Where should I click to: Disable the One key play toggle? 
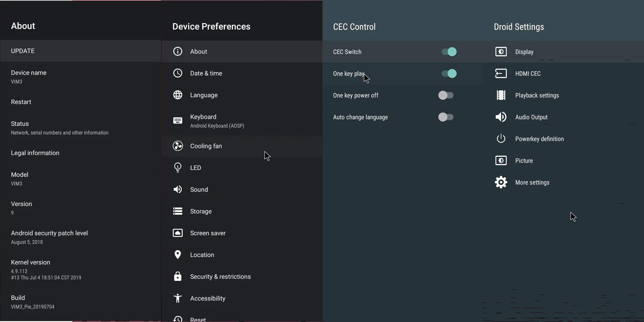point(449,73)
